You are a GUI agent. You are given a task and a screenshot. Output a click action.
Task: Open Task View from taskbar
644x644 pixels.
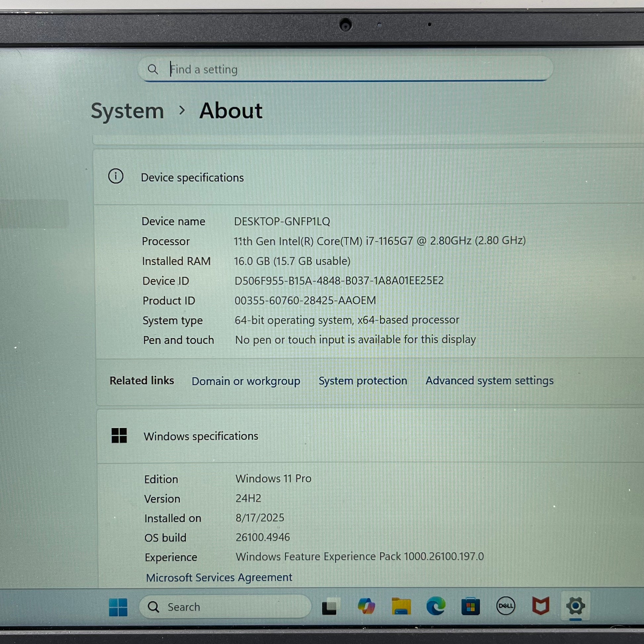click(330, 607)
